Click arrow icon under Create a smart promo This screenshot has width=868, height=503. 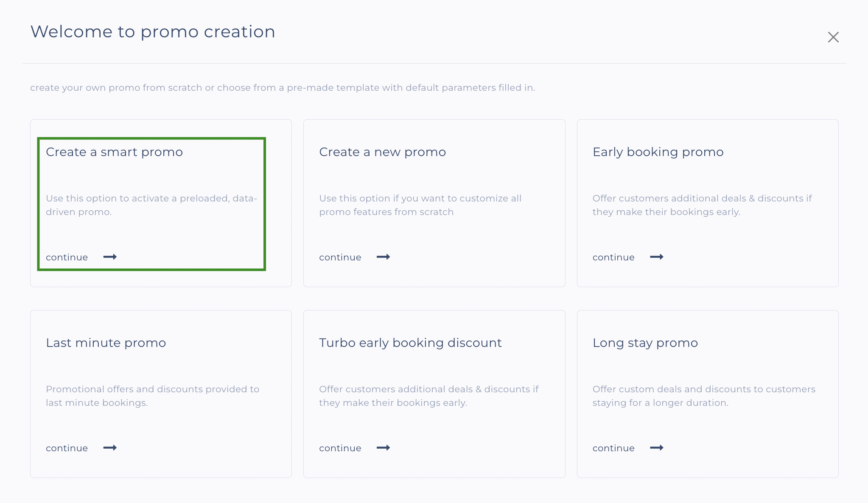(x=110, y=257)
